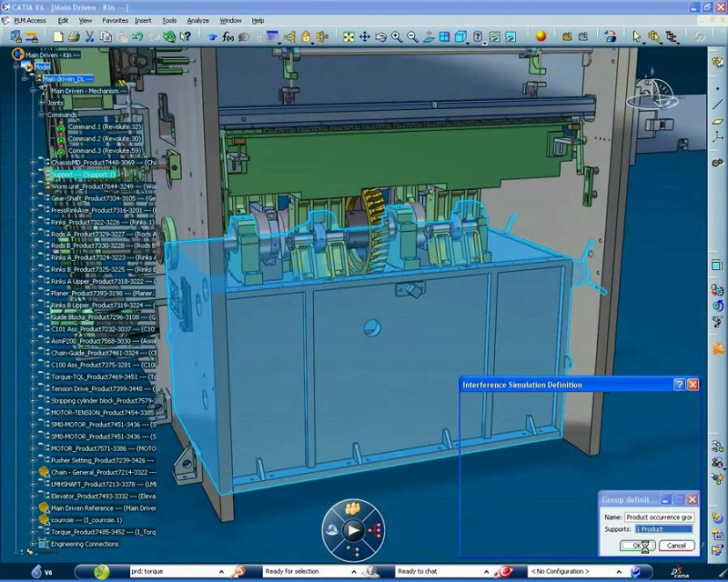
Task: Open the PLM Access menu
Action: pos(29,20)
